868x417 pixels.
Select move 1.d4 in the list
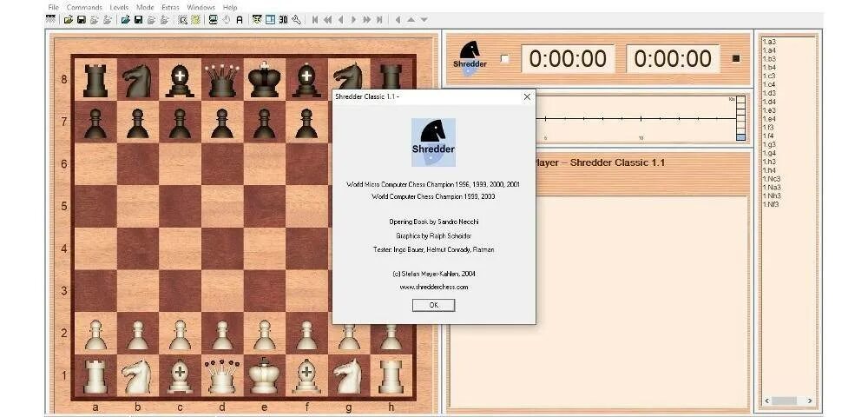769,102
